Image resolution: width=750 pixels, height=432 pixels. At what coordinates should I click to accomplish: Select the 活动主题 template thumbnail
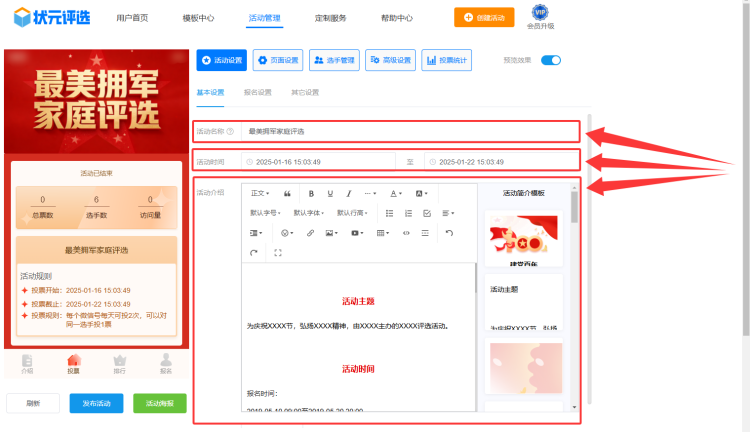coord(524,302)
